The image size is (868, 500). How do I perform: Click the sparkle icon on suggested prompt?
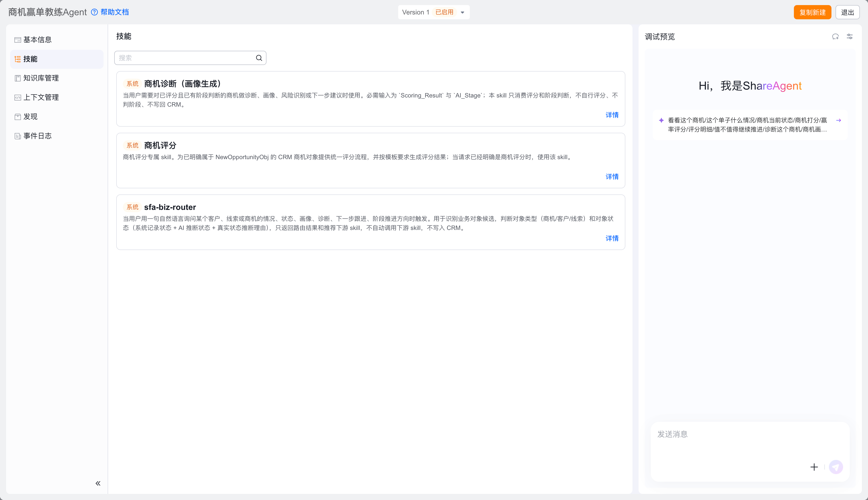[x=661, y=120]
